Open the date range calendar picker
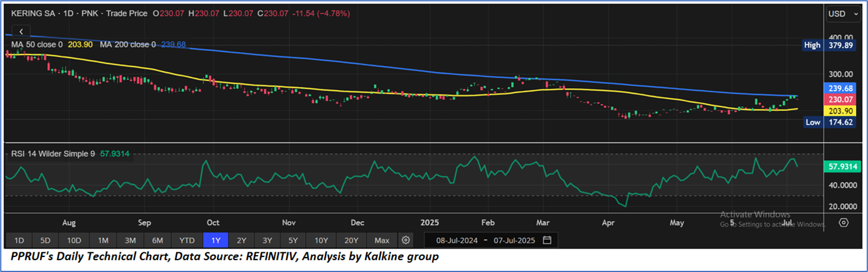The image size is (868, 272). coord(547,240)
